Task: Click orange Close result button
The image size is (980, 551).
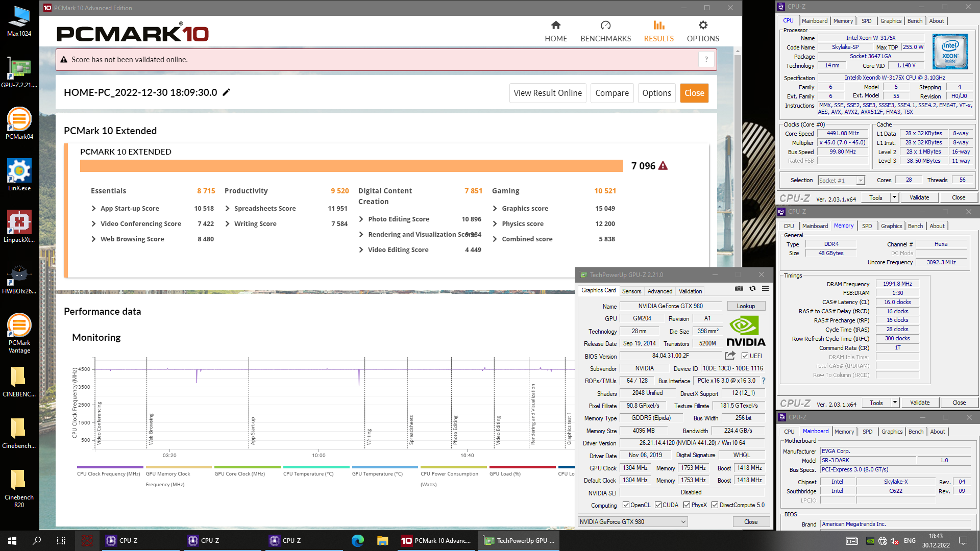Action: 694,93
